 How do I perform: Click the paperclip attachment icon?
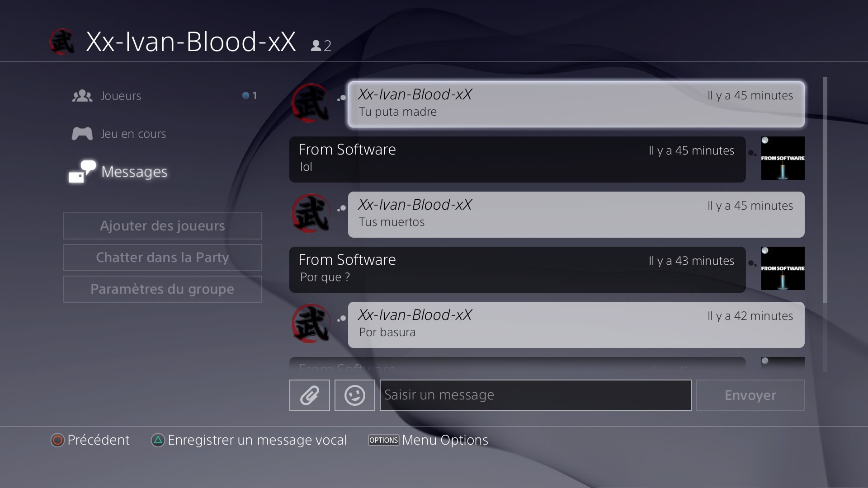310,395
